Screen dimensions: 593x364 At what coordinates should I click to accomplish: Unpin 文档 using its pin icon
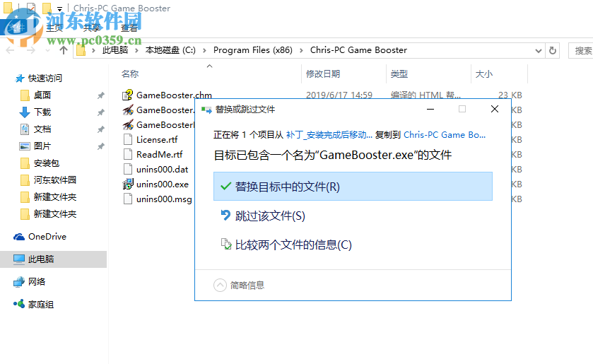(x=100, y=129)
